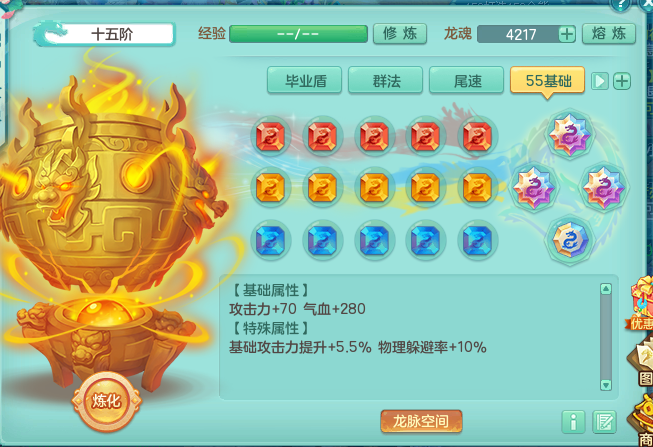Click the first red dragon gem slot
Image resolution: width=653 pixels, height=447 pixels.
pyautogui.click(x=271, y=136)
